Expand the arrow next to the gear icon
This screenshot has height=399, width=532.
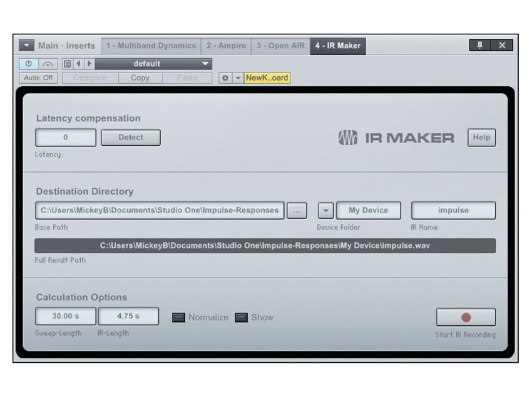click(238, 78)
